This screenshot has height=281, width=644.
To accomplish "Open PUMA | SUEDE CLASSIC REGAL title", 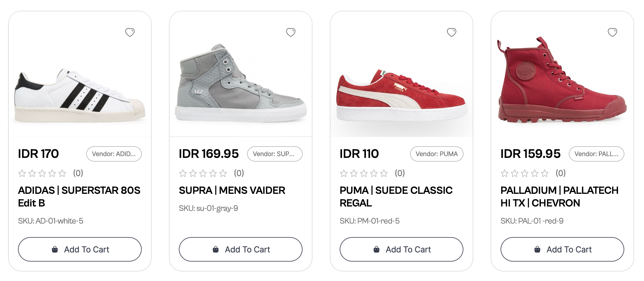I will point(396,196).
